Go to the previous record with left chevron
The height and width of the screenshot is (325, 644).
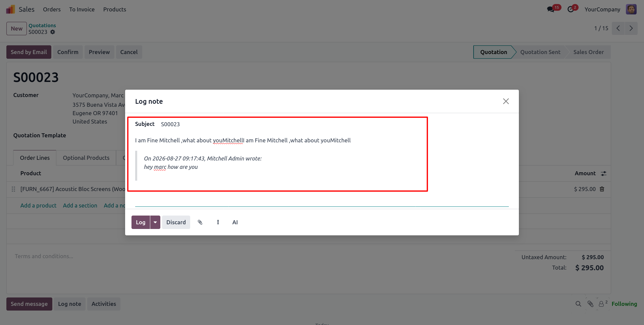pos(618,29)
